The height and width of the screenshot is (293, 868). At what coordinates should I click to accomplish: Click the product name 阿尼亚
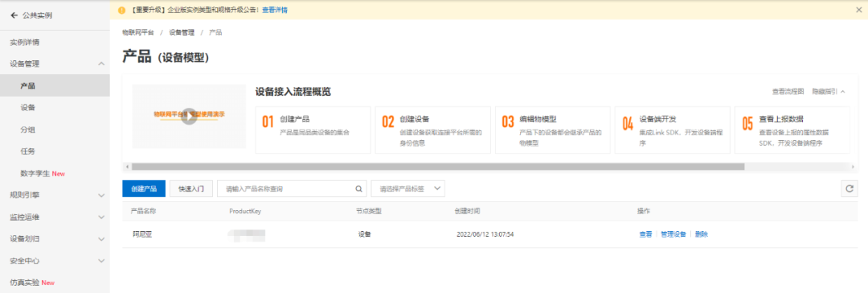click(142, 234)
